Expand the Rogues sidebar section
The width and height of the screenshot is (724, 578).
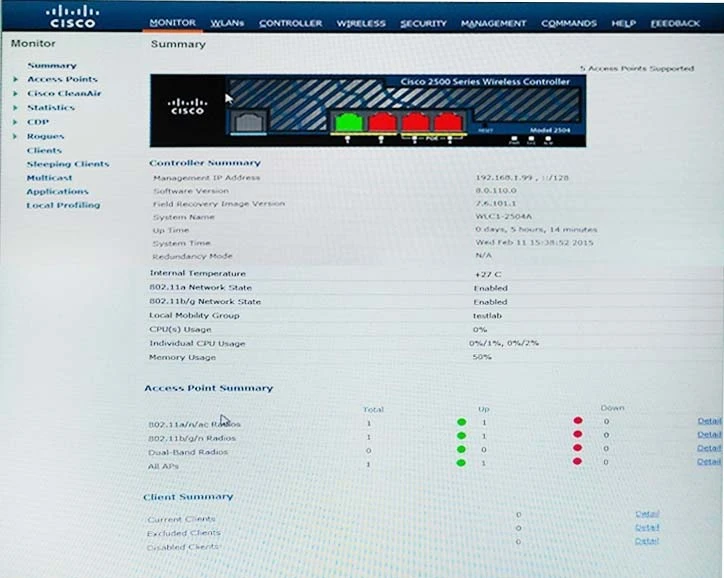coord(45,136)
